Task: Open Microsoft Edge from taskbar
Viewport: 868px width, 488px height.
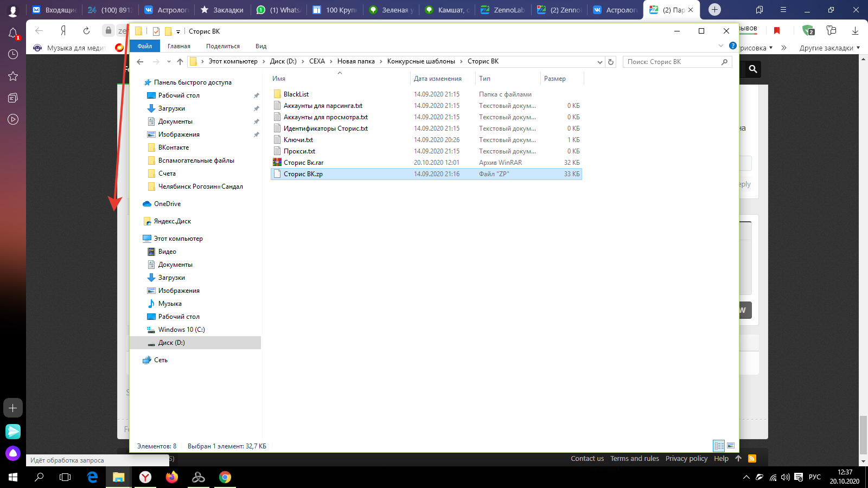Action: coord(93,477)
